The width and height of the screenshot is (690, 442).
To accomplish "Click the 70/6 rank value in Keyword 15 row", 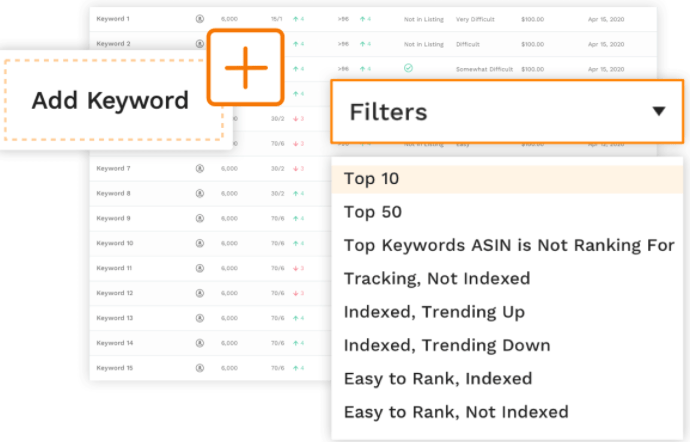I will pos(278,368).
